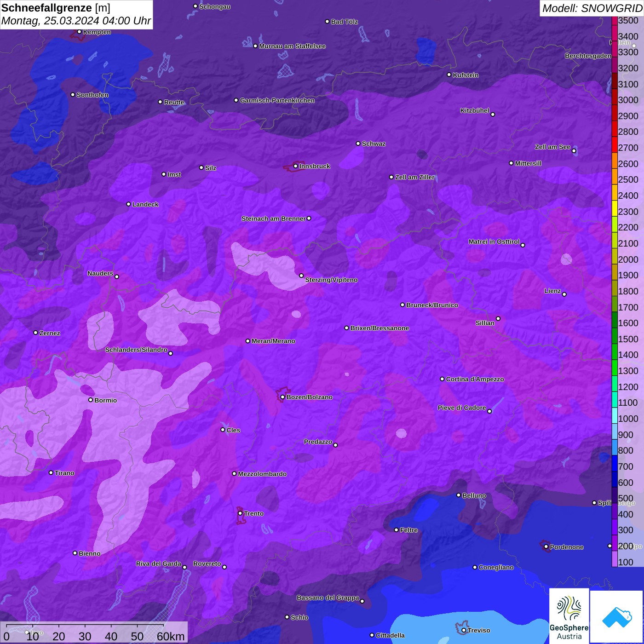Click the 'Brixen/Bressanone' label

point(380,328)
